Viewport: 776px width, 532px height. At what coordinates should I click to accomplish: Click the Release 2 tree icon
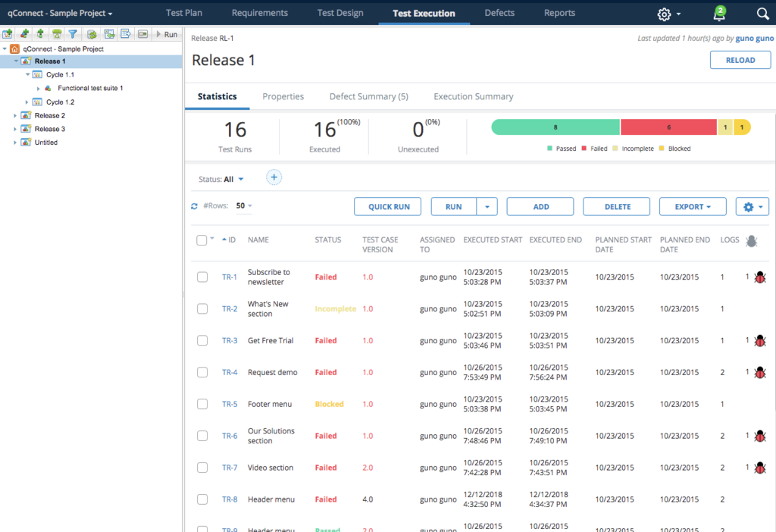click(x=26, y=115)
